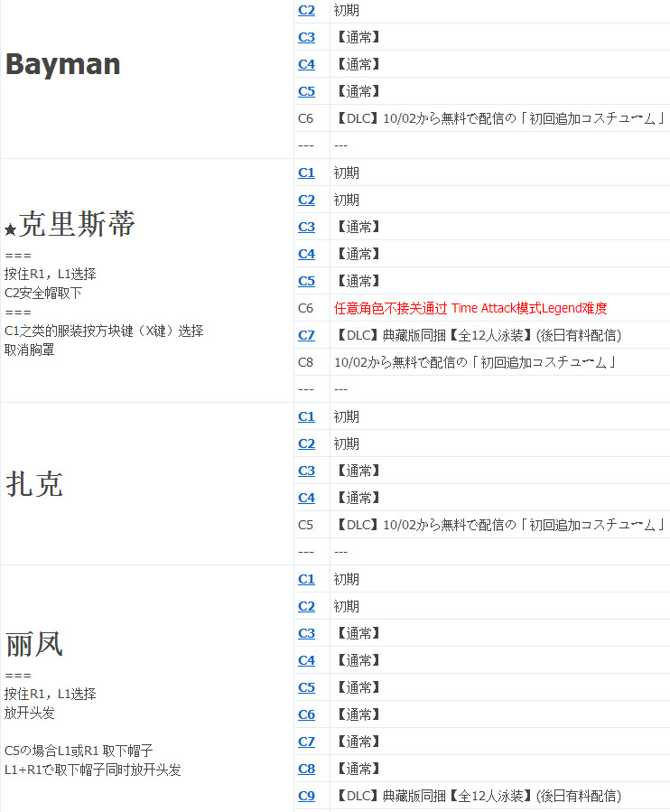
Task: Select the C6 link under 丽凤
Action: 306,714
